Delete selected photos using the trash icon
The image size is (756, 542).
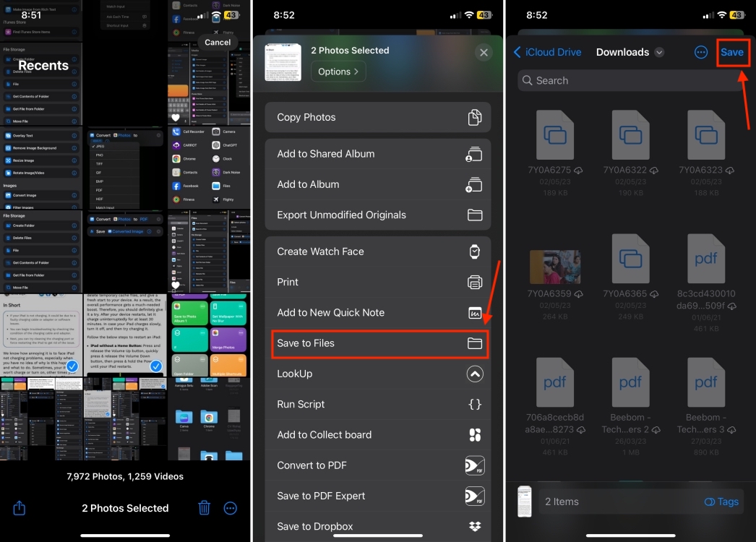(204, 508)
